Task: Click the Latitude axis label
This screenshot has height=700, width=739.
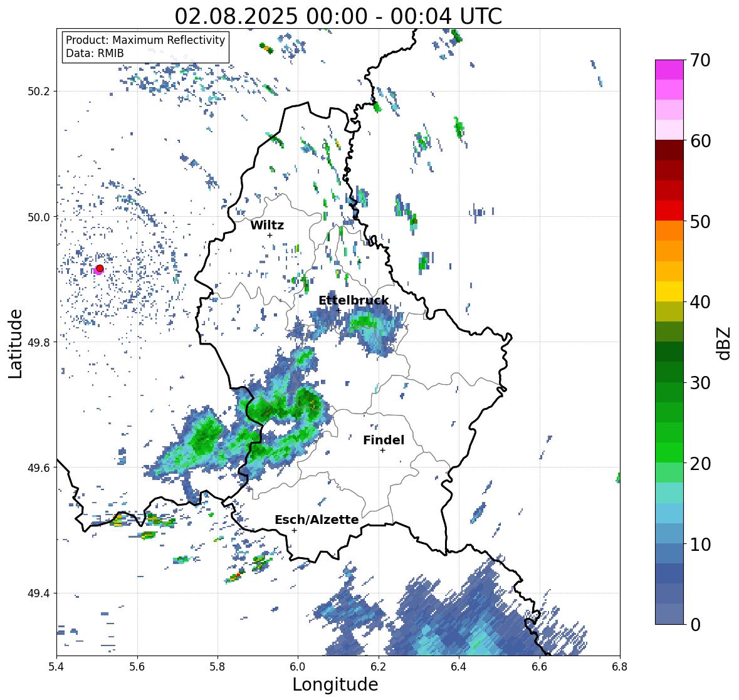Action: point(16,344)
